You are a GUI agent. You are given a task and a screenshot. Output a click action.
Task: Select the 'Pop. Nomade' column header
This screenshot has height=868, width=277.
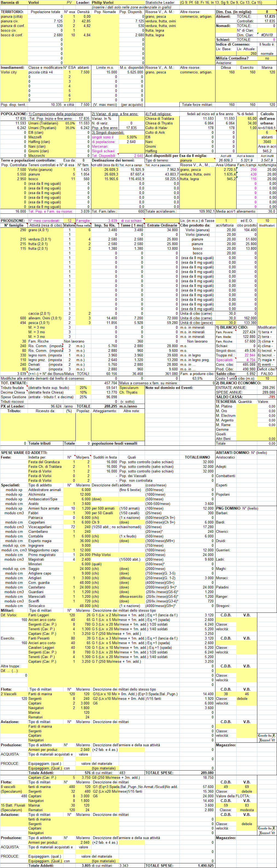[x=105, y=12]
